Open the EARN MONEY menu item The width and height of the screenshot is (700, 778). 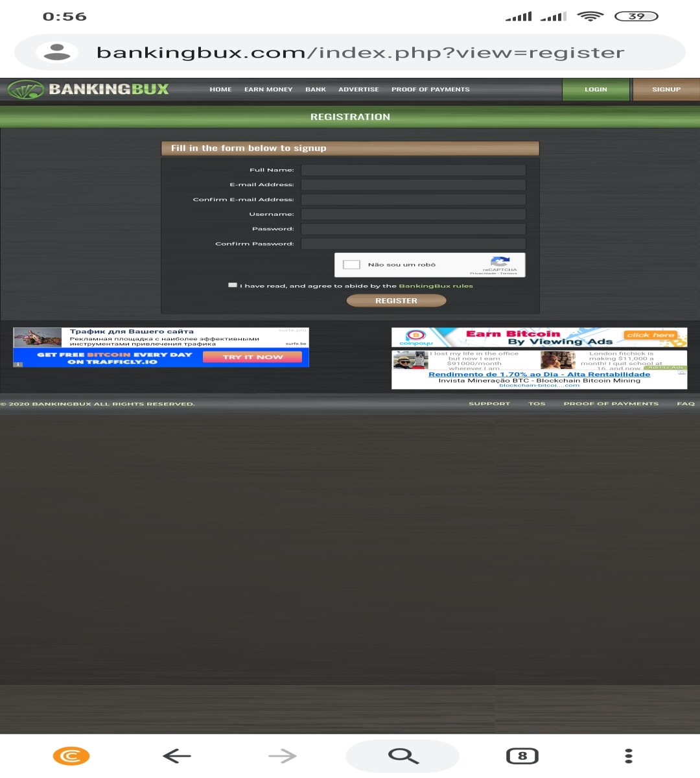coord(268,89)
